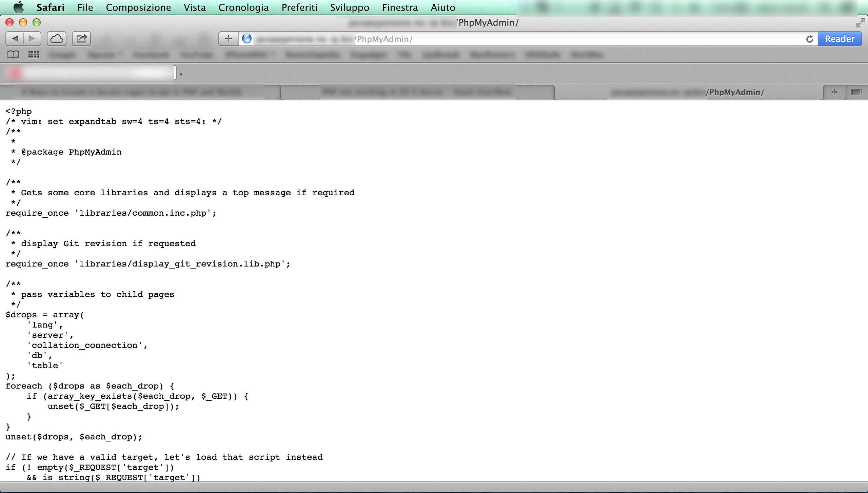
Task: Open the Sviluppo menu
Action: click(349, 7)
